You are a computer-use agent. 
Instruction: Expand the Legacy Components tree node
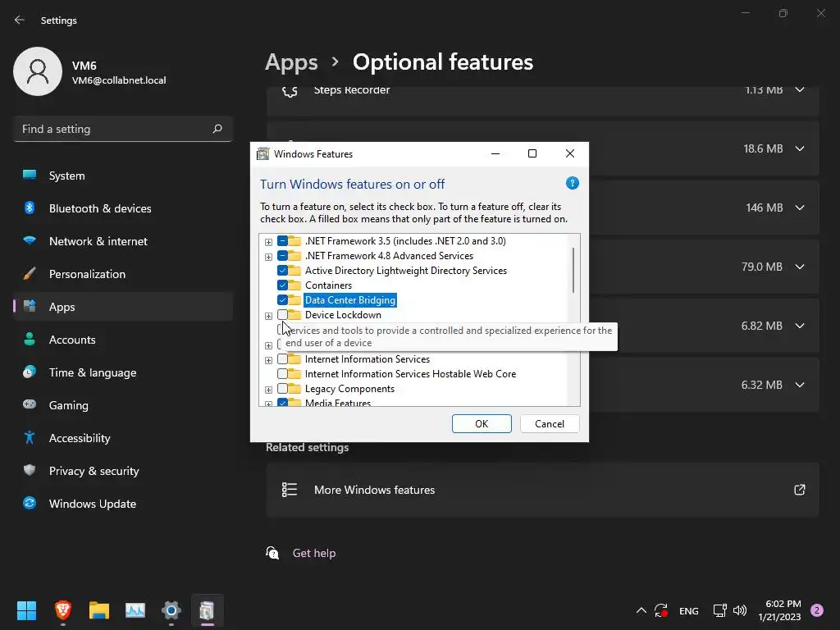pos(268,390)
